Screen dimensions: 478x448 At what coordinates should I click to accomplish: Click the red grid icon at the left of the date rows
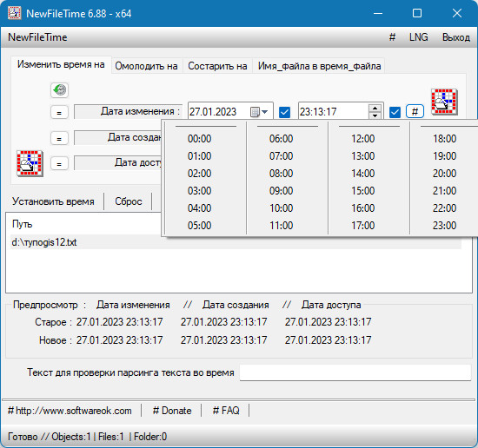tap(30, 163)
